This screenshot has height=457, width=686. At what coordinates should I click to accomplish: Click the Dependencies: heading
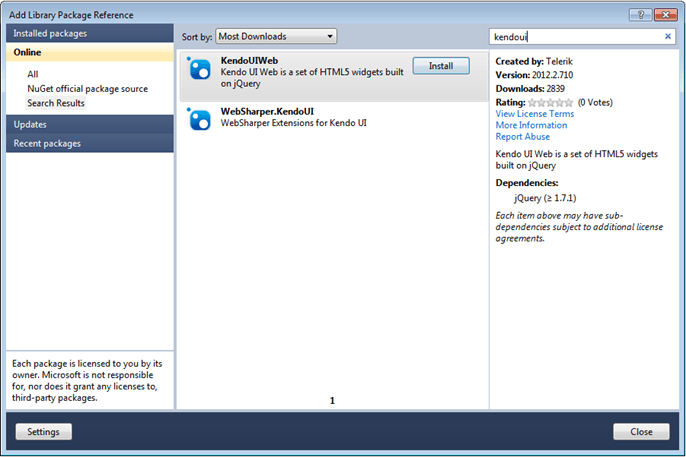[x=527, y=183]
